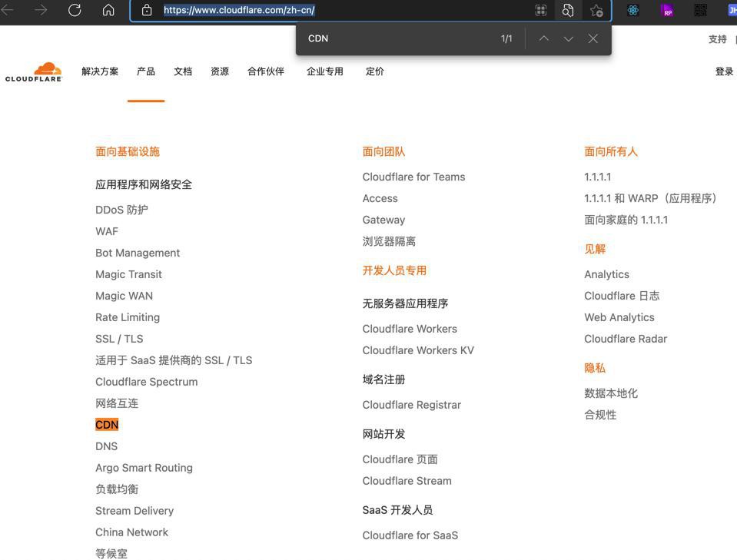Image resolution: width=737 pixels, height=560 pixels.
Task: Open the Cloudflare for SaaS link
Action: click(x=410, y=535)
